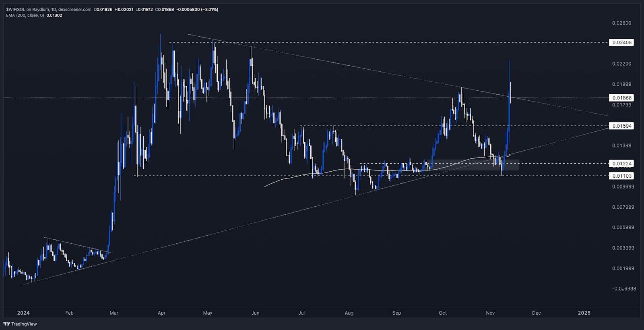The image size is (644, 330).
Task: Click the change value −0.0005800 (−3.01%)
Action: pos(197,9)
